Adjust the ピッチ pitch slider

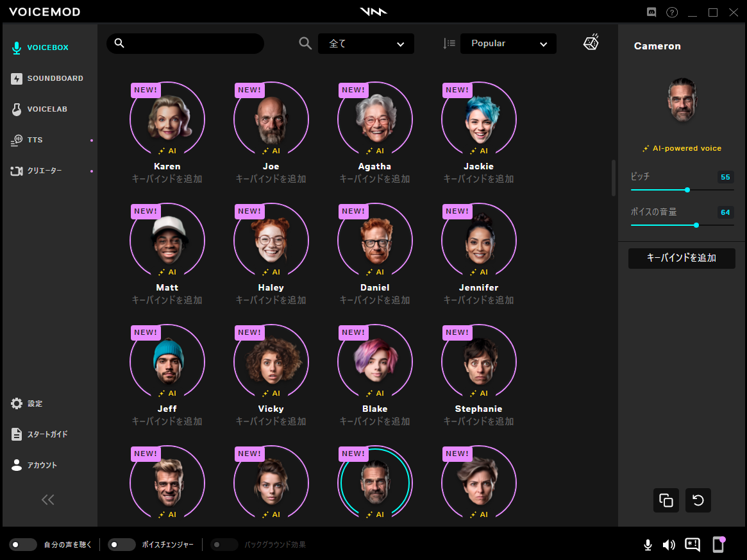point(682,190)
